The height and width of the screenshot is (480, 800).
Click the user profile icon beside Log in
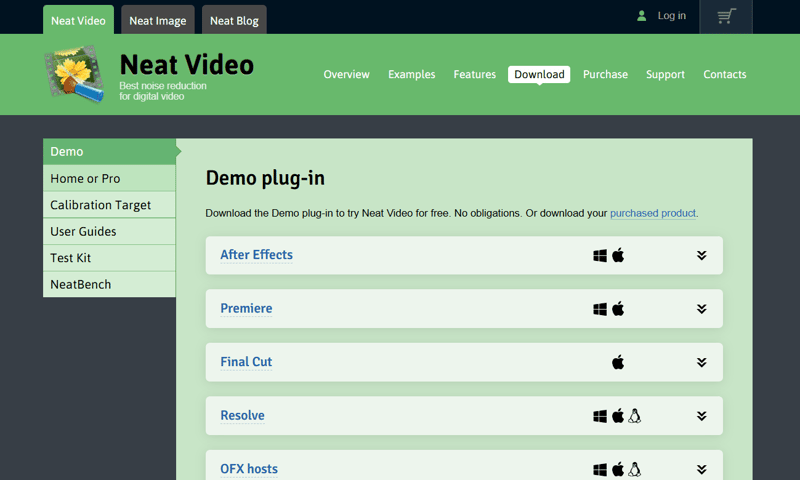click(642, 16)
